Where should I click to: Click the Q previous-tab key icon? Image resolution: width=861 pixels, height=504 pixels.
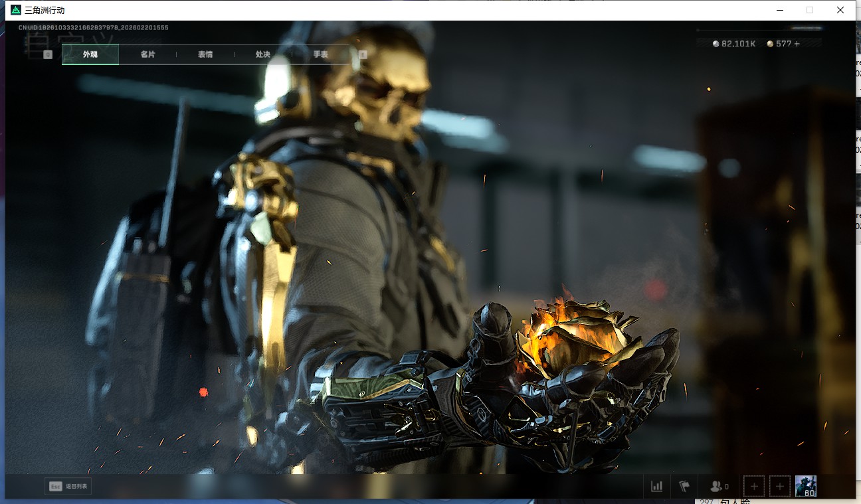click(48, 54)
